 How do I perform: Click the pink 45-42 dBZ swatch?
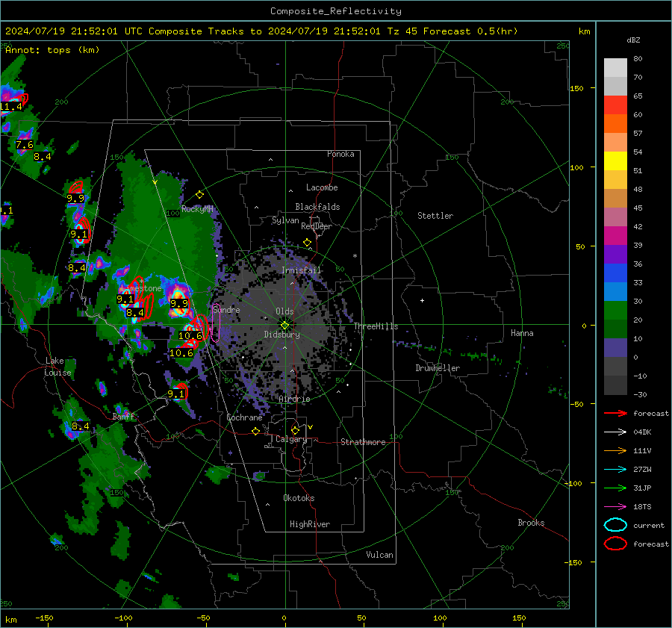(615, 217)
